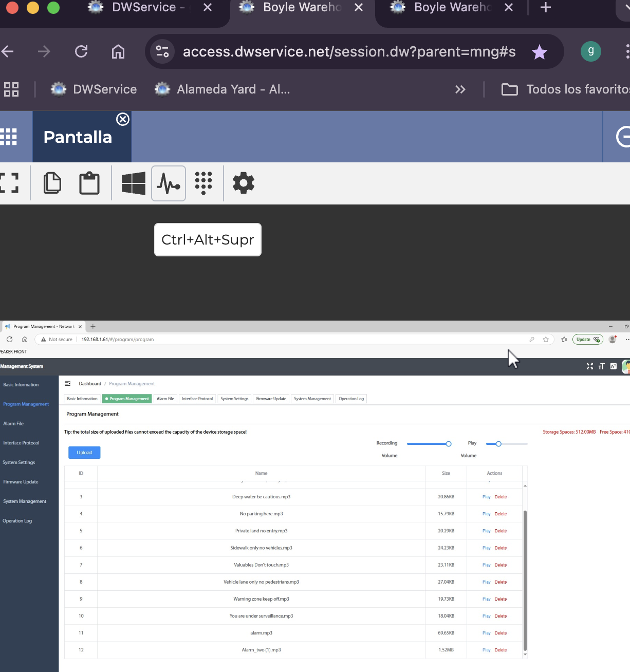Refresh the remote Edge browser page
Image resolution: width=630 pixels, height=672 pixels.
click(x=9, y=339)
